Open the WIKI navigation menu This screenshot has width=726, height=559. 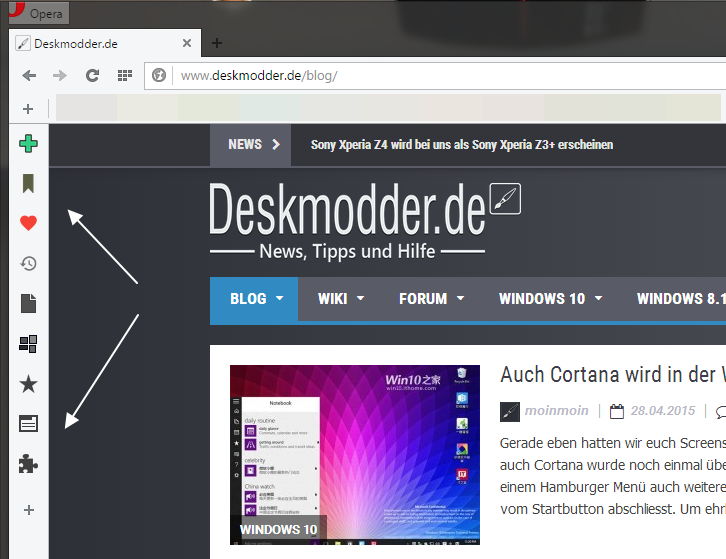(x=332, y=299)
